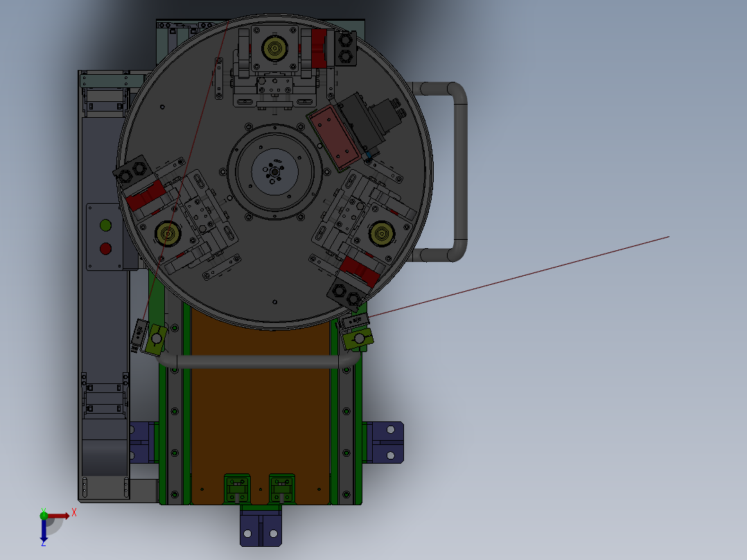Select the right green fixture at the conveyor end
Viewport: 747px width, 560px height.
(x=281, y=489)
